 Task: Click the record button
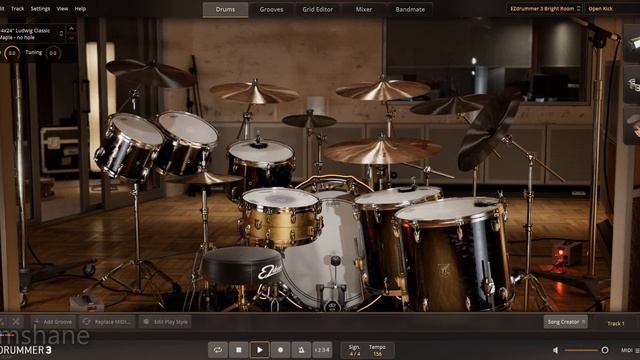click(x=280, y=350)
